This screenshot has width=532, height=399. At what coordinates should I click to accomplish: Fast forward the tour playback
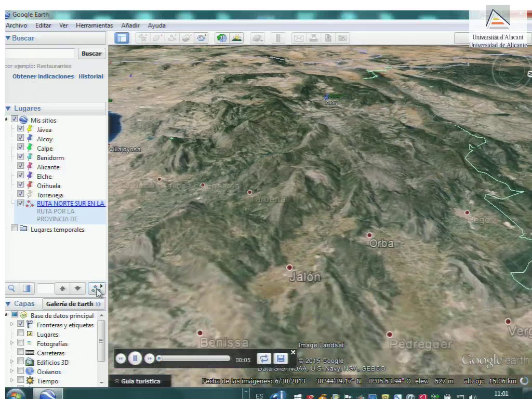149,358
